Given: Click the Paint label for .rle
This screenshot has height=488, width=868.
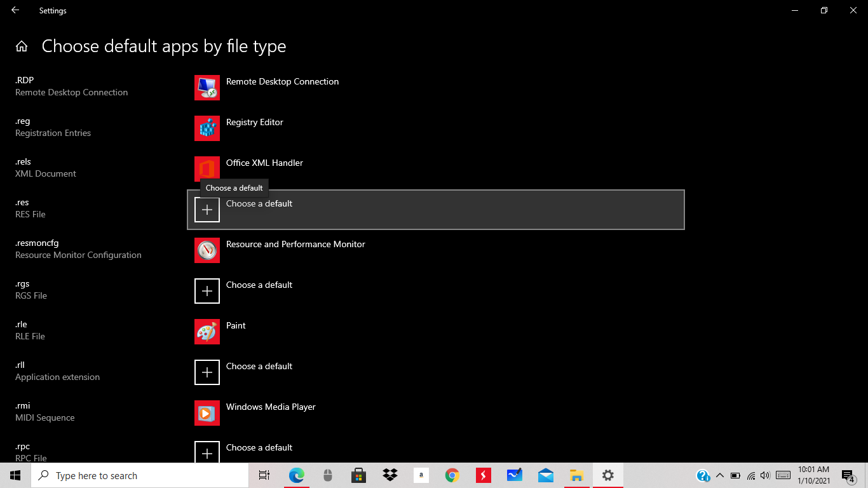Looking at the screenshot, I should click(236, 325).
